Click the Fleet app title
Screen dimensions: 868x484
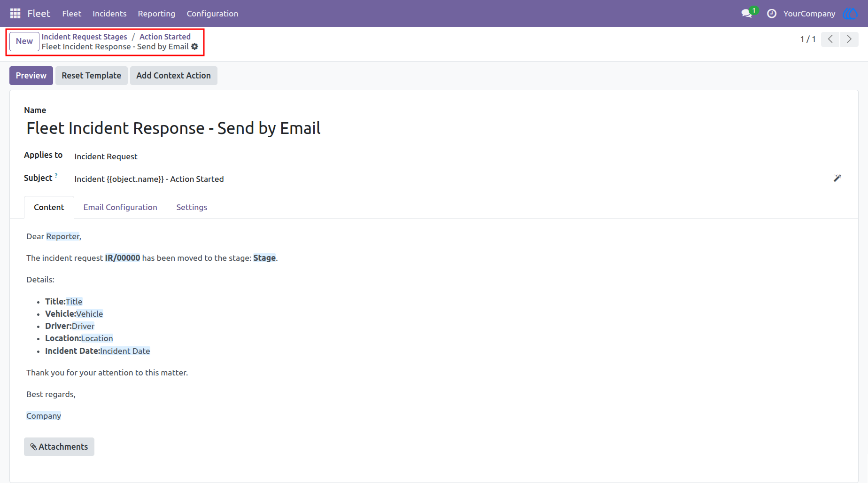coord(39,14)
